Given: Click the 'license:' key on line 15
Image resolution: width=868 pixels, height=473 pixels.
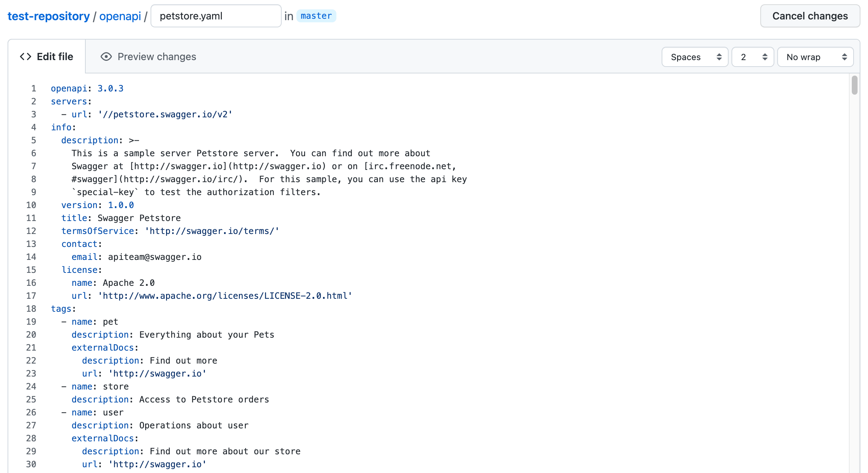Looking at the screenshot, I should (82, 270).
